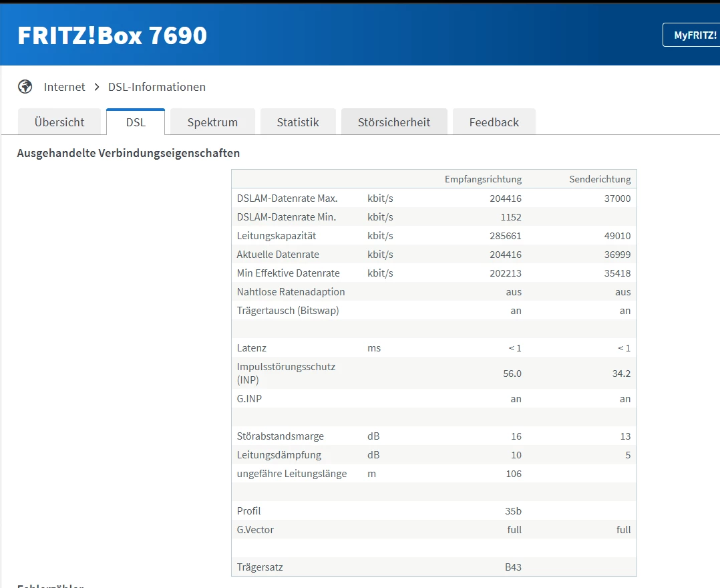Select the Leitungsdämpfung label
This screenshot has height=588, width=720.
pyautogui.click(x=279, y=455)
